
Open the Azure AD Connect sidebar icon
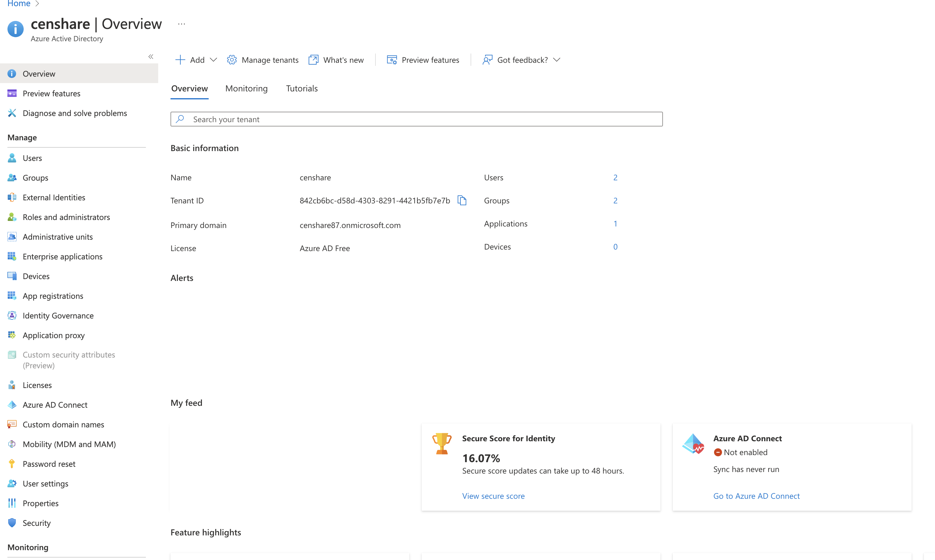pos(12,405)
